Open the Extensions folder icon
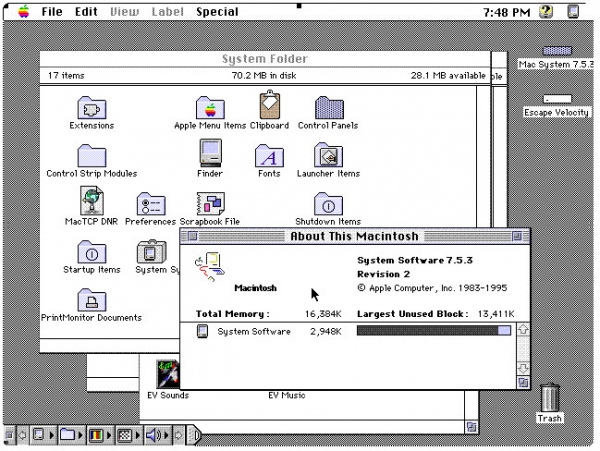 (92, 107)
